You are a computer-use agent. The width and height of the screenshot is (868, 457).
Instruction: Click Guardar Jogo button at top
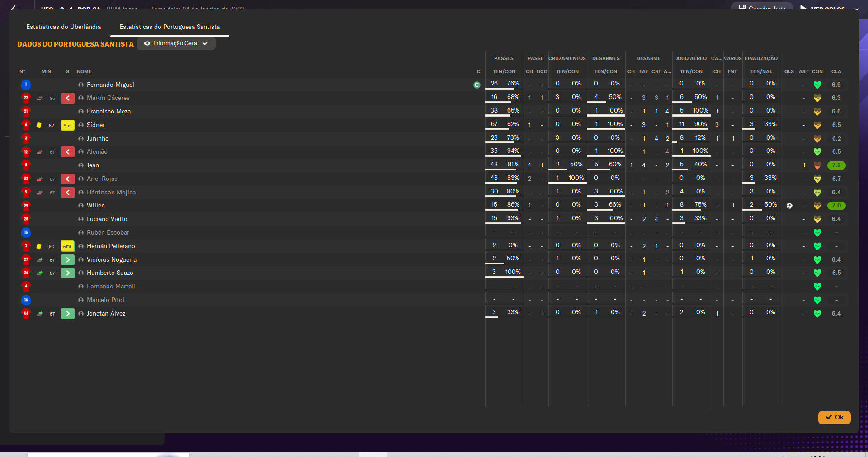click(x=762, y=7)
